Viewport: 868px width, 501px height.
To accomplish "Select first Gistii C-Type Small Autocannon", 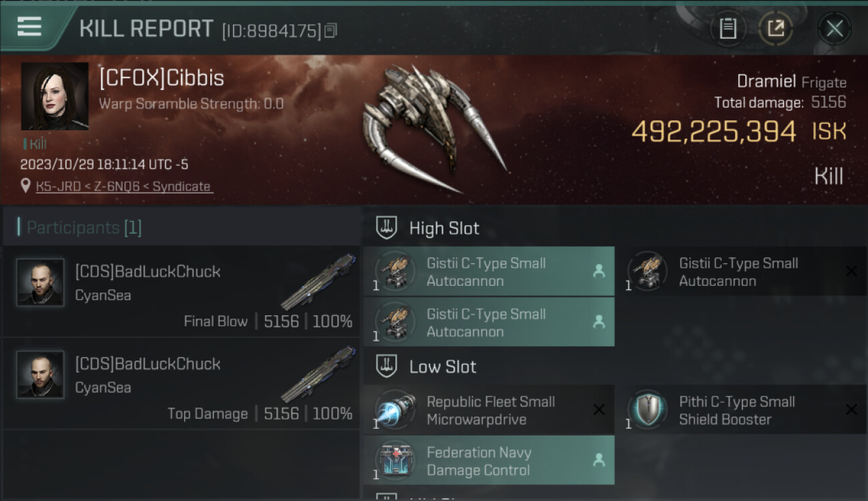I will pos(489,271).
